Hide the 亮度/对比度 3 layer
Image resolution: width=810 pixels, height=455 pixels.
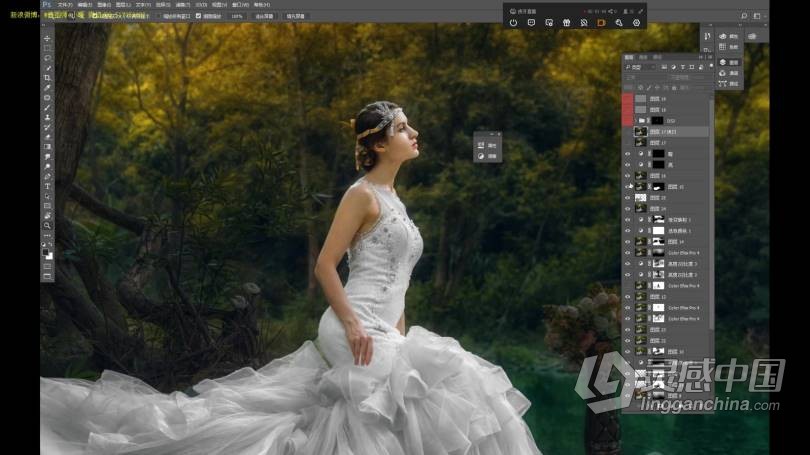[x=628, y=263]
